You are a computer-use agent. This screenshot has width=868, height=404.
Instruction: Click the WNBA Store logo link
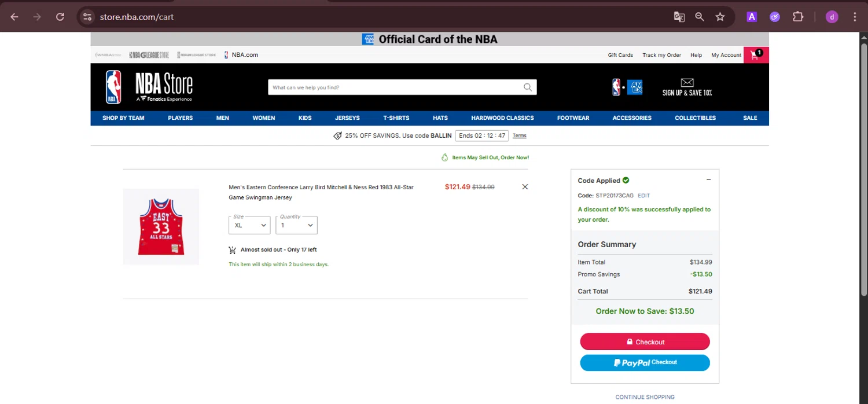(108, 55)
